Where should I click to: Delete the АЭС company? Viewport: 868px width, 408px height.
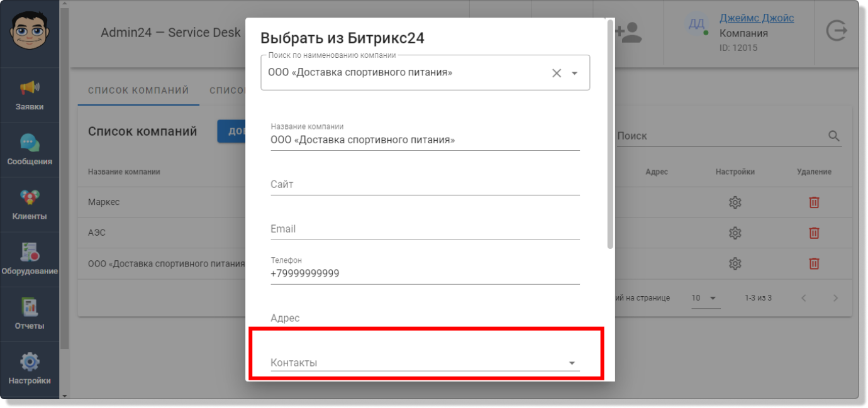coord(814,233)
